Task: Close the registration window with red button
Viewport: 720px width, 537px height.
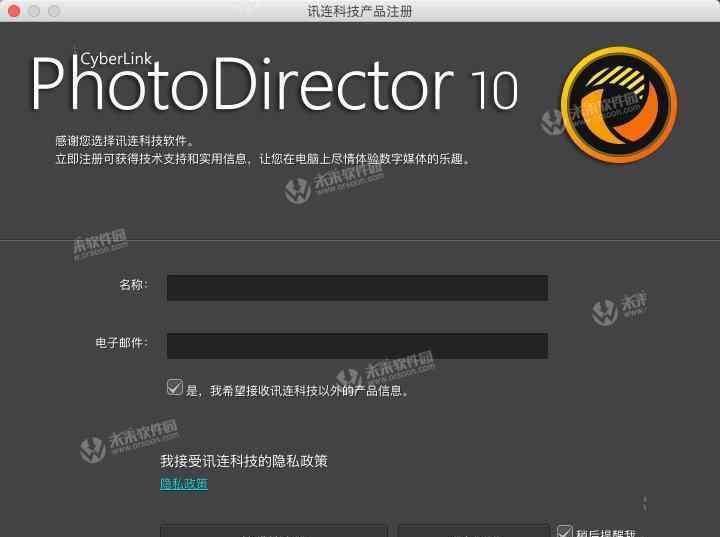Action: (x=14, y=11)
